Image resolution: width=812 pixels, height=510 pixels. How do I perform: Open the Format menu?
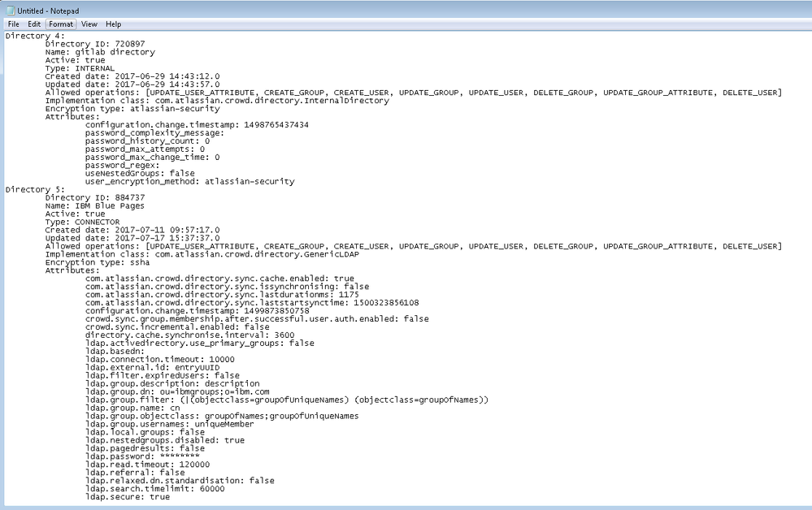pyautogui.click(x=61, y=24)
